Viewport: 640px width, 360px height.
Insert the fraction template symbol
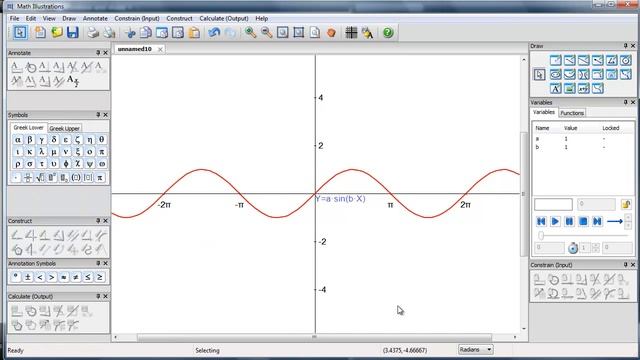[28, 178]
